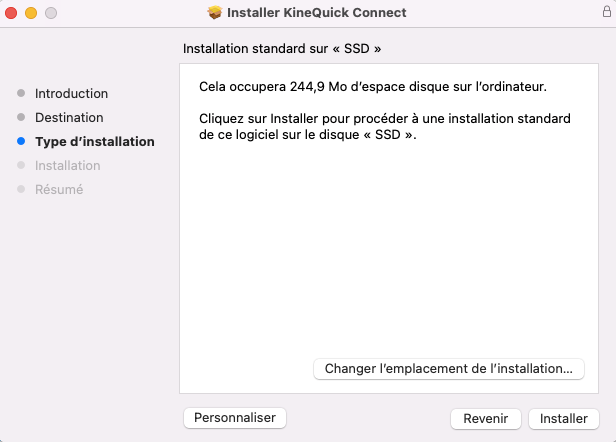The image size is (616, 442).
Task: Select the Destination step
Action: coord(69,117)
